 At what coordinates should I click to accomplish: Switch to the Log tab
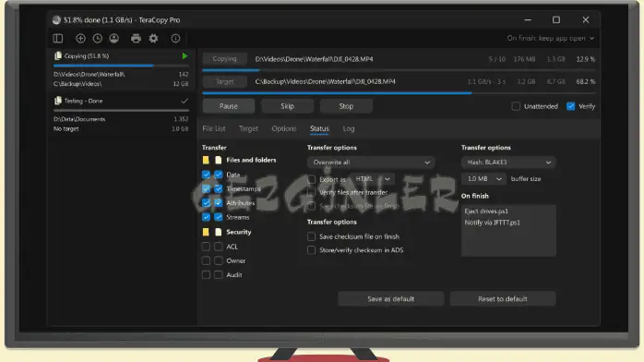[349, 128]
